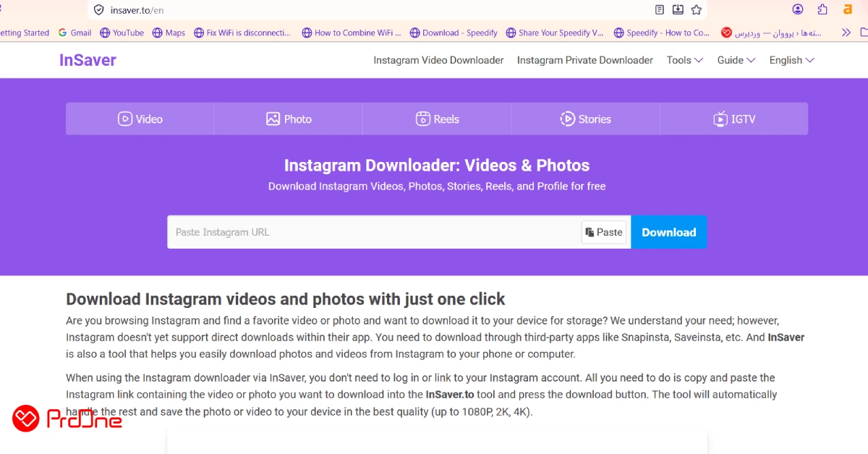
Task: Expand the Guide dropdown menu
Action: pos(736,60)
